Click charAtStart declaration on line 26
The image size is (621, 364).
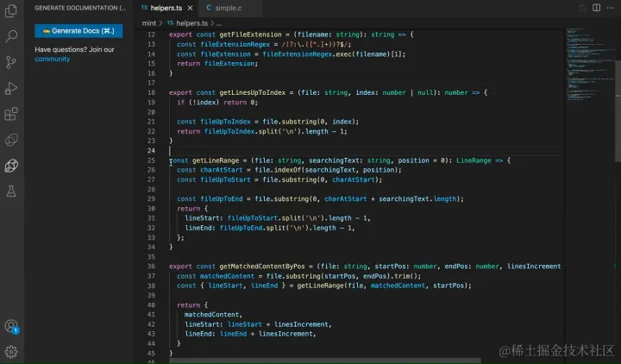point(221,170)
